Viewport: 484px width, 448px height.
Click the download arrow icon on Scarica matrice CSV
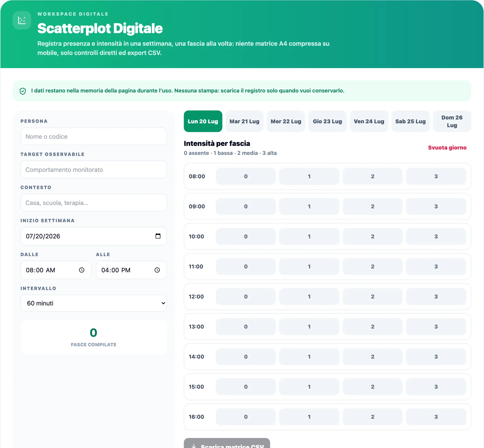194,446
